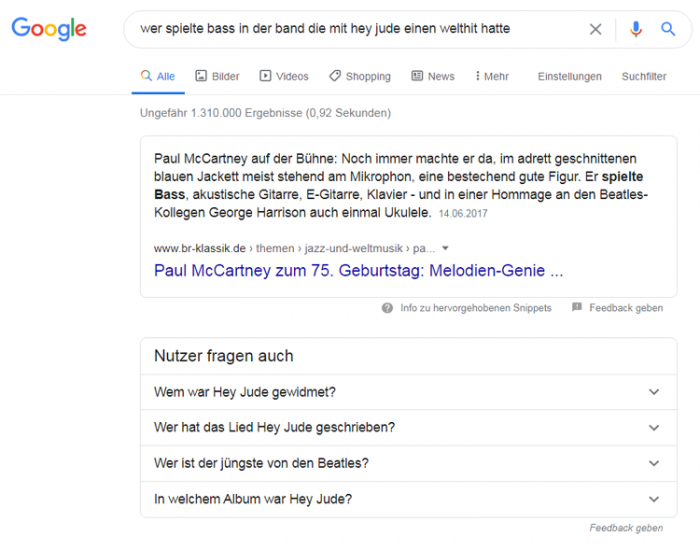Click the snippet date 14.06.2017

click(463, 213)
